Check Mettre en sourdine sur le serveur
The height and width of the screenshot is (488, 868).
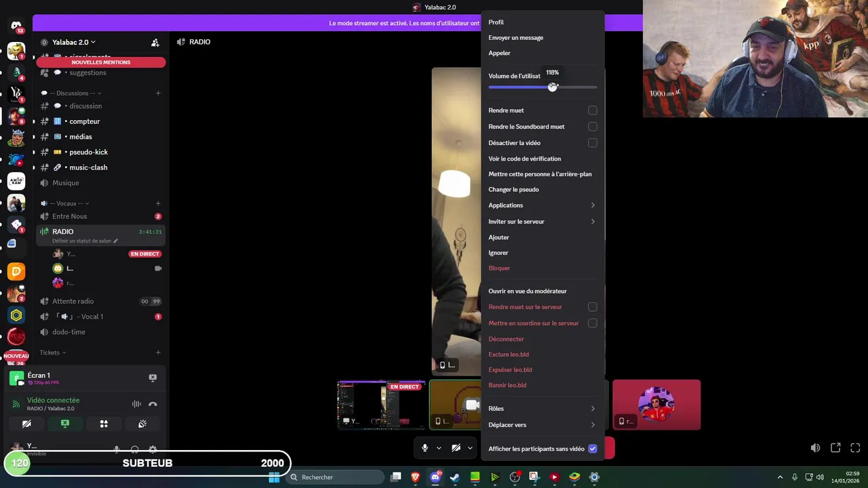(593, 323)
